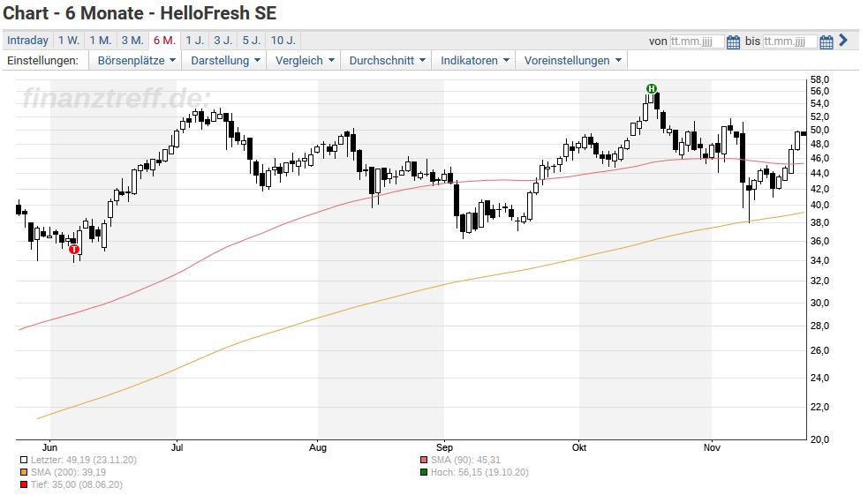Open the Vergleich dropdown
This screenshot has height=495, width=868.
click(x=304, y=61)
